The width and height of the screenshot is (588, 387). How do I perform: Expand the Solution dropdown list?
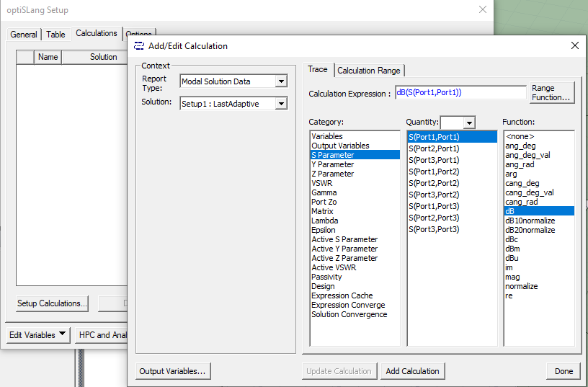[x=281, y=104]
